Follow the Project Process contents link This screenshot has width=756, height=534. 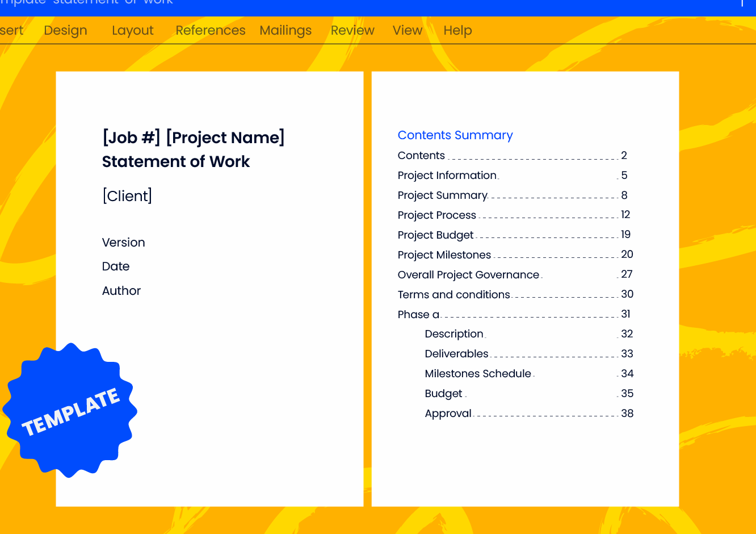436,215
